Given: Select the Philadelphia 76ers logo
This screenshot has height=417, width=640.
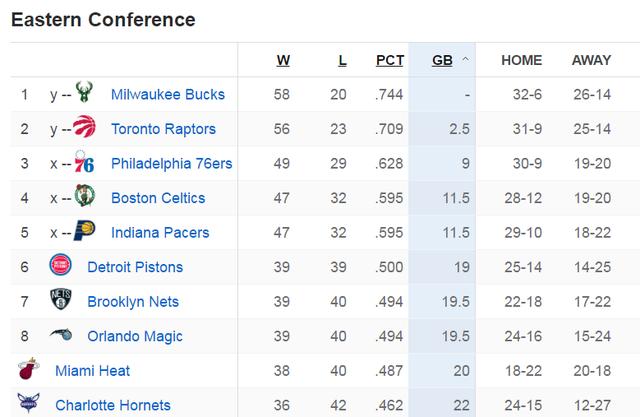Looking at the screenshot, I should [x=84, y=162].
